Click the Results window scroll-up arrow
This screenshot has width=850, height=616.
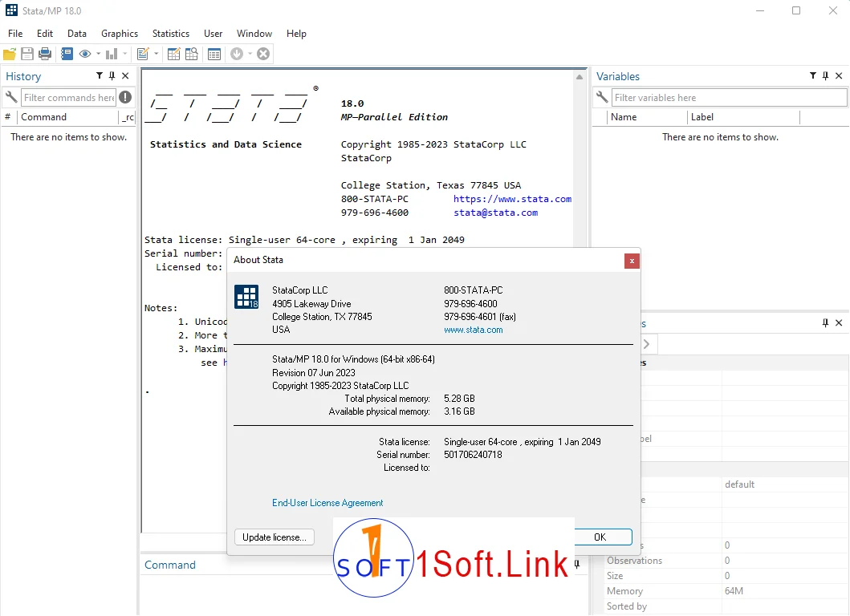[x=580, y=77]
